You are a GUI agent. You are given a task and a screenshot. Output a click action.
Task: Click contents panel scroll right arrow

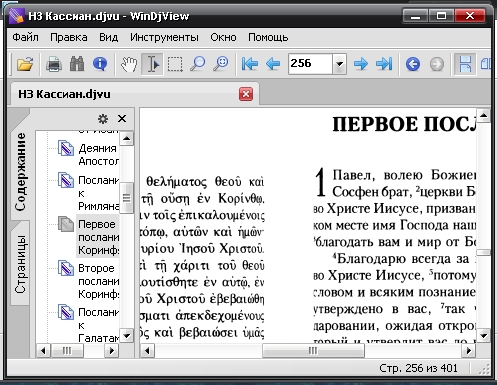pos(112,351)
